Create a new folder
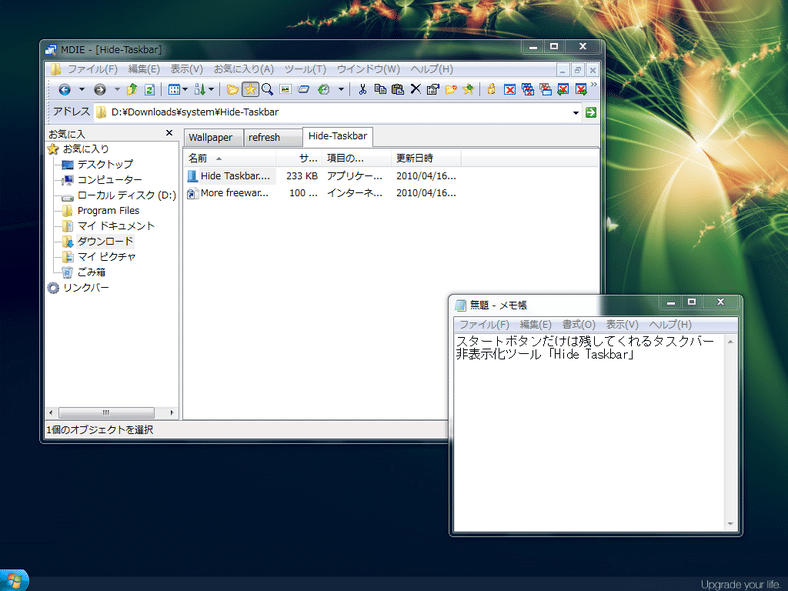788x591 pixels. [x=451, y=89]
